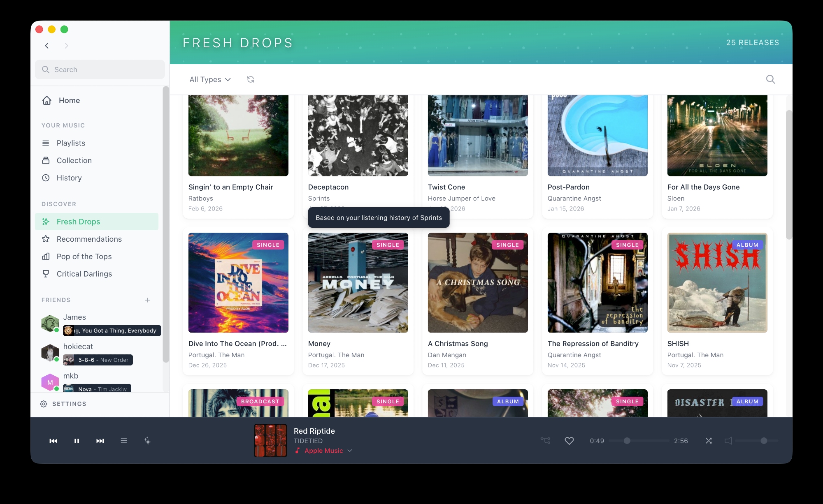
Task: Mute audio with the speaker icon
Action: coord(728,441)
